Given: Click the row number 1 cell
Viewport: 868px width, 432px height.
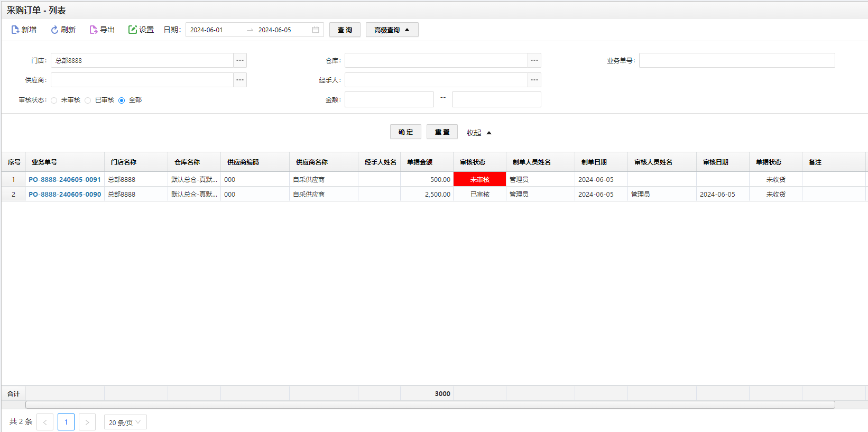Looking at the screenshot, I should (13, 179).
